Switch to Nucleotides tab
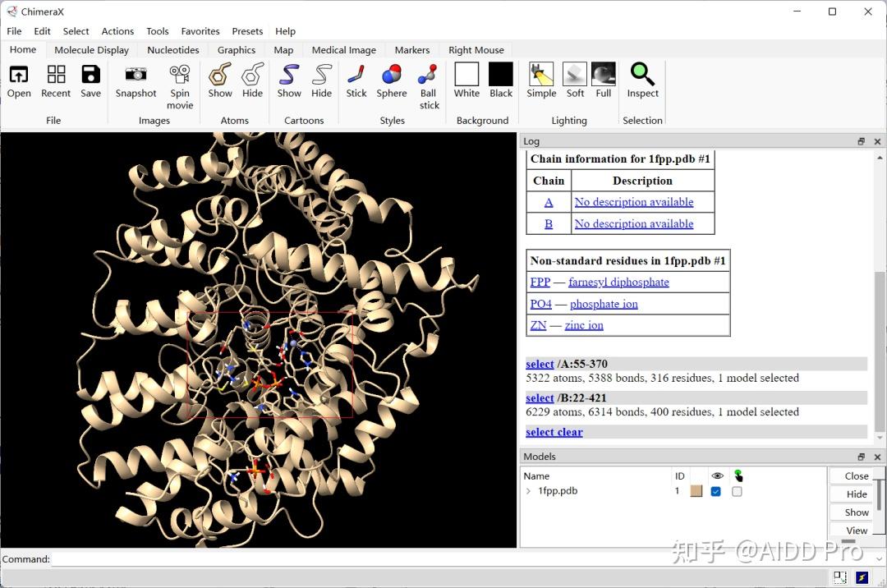887x588 pixels. (173, 50)
